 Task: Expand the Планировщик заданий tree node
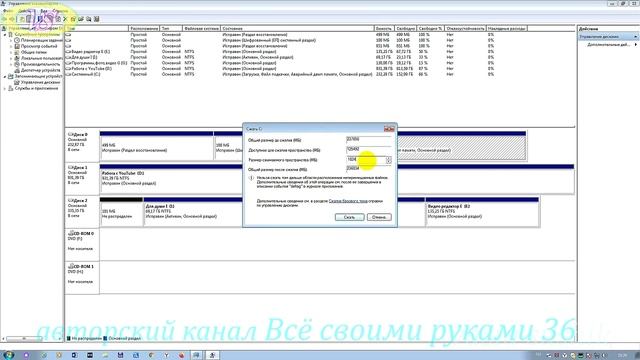point(11,40)
